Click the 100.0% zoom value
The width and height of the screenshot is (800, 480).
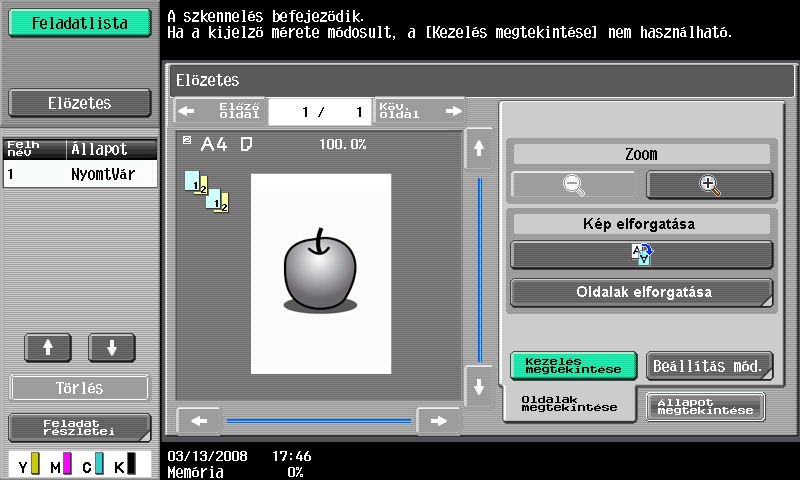pyautogui.click(x=343, y=144)
